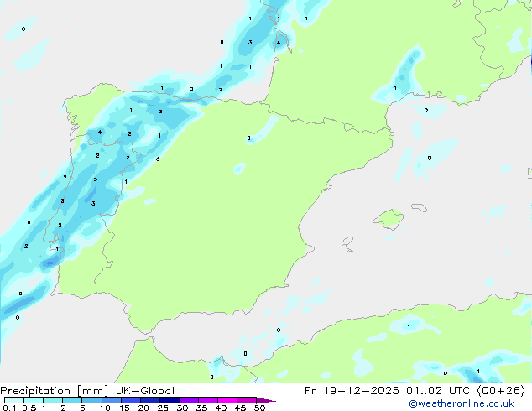Screen dimensions: 532x411
Task: Select the 10–15 mm legend swatch
Action: pos(111,400)
